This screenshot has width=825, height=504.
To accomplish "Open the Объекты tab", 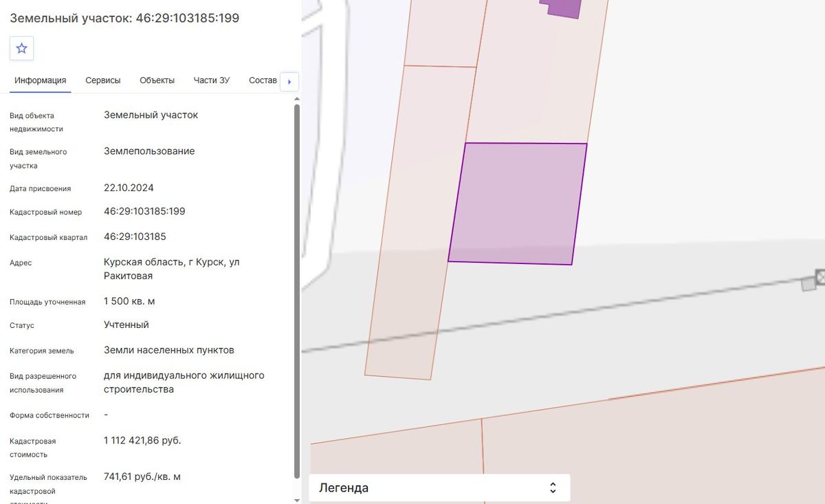I will [157, 80].
